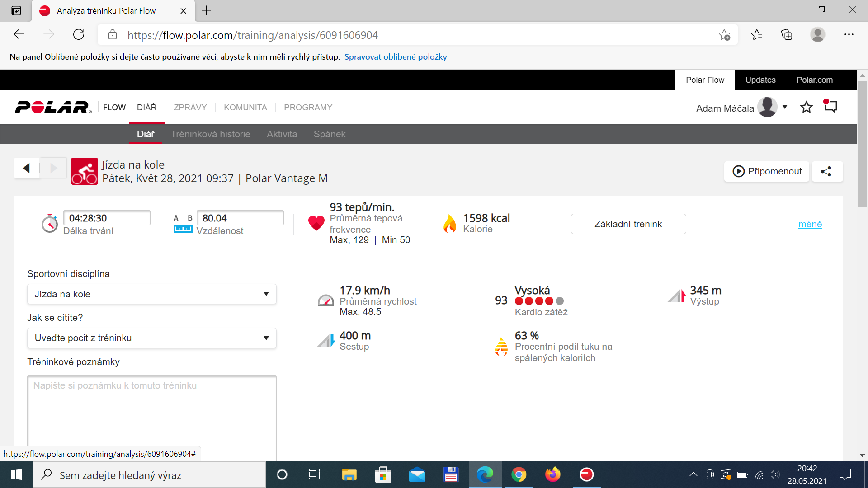Image resolution: width=868 pixels, height=488 pixels.
Task: Click the calories flame icon
Action: (x=450, y=223)
